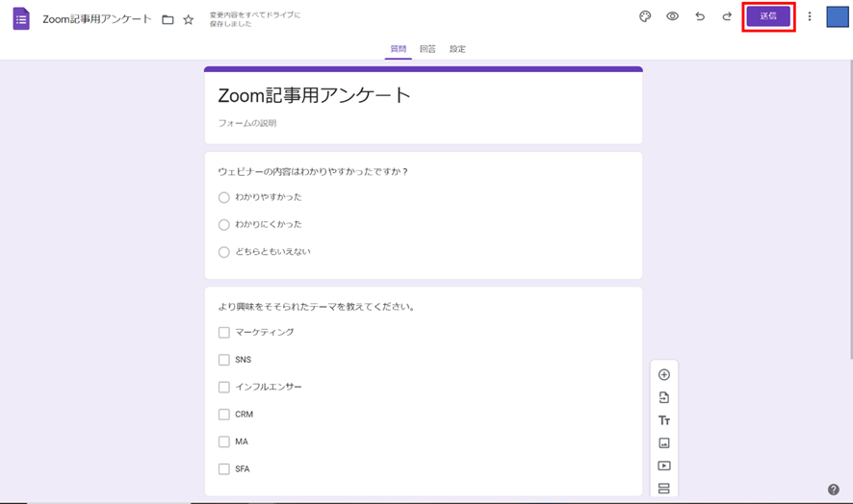Check the SFA checkbox

pyautogui.click(x=224, y=468)
